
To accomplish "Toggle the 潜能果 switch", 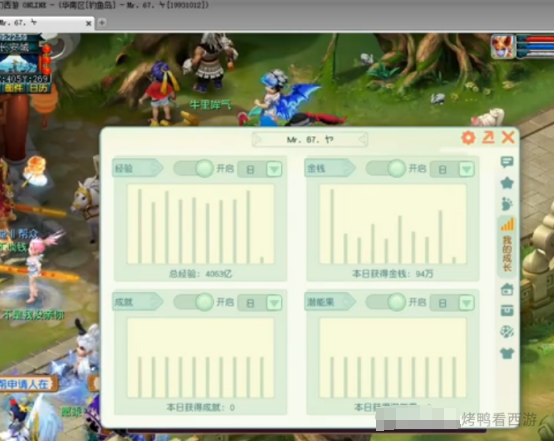I will click(x=386, y=302).
